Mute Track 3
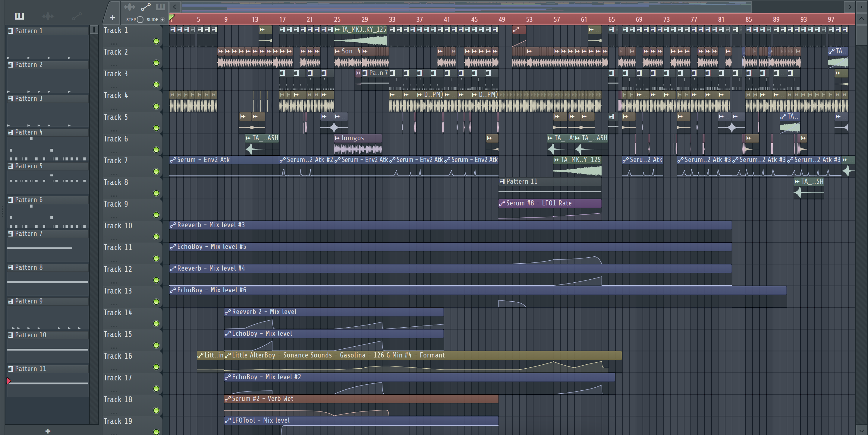 coord(156,85)
